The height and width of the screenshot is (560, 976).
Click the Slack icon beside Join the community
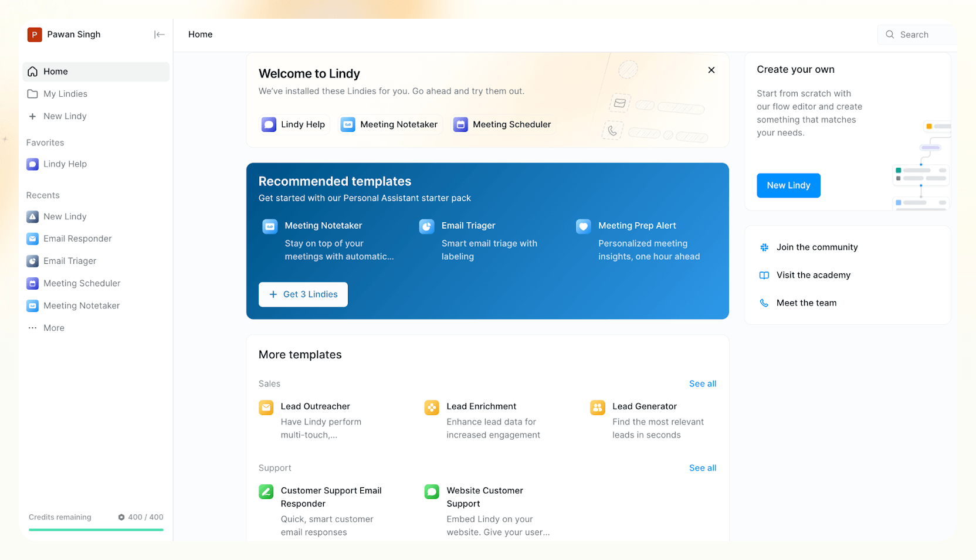pyautogui.click(x=764, y=247)
